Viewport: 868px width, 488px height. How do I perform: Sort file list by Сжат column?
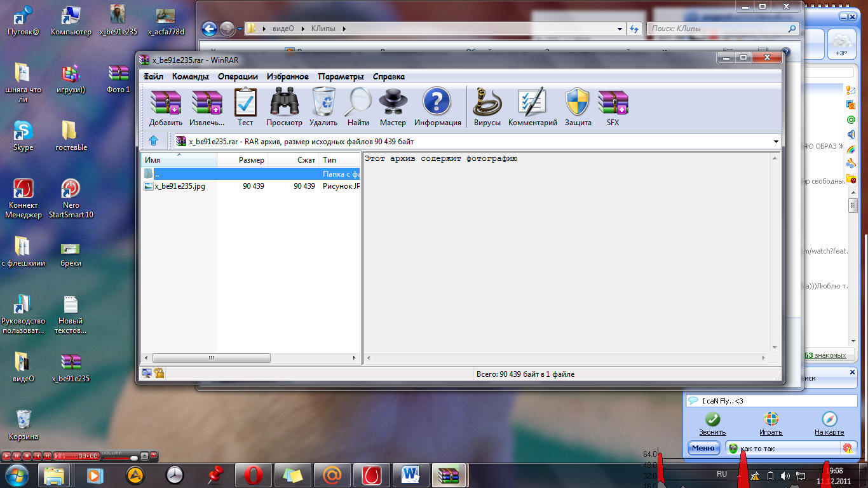coord(294,159)
